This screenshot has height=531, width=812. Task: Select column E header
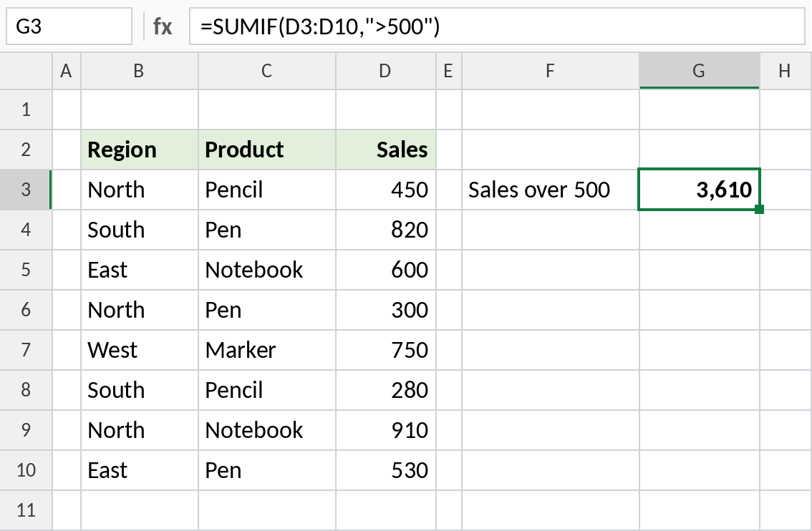pyautogui.click(x=449, y=71)
